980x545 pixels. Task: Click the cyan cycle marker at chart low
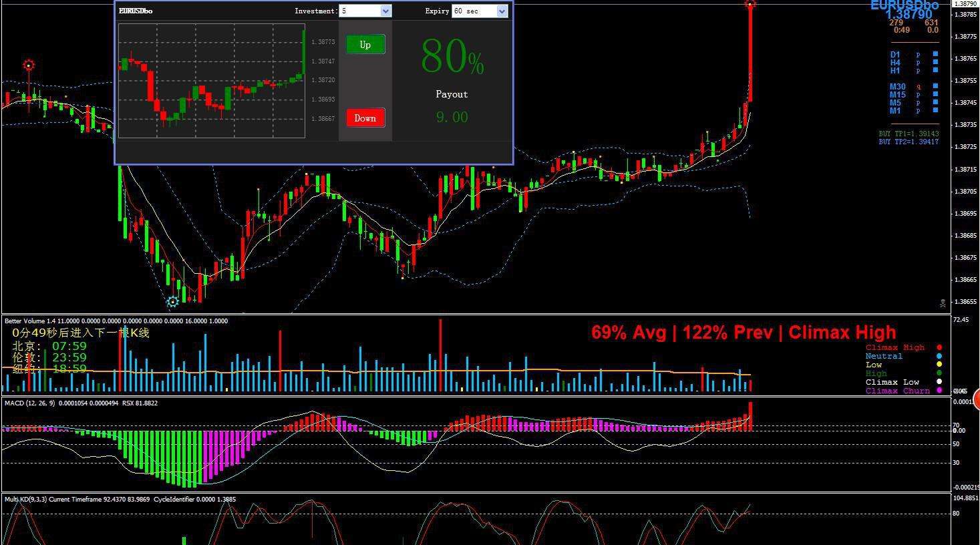pos(172,302)
